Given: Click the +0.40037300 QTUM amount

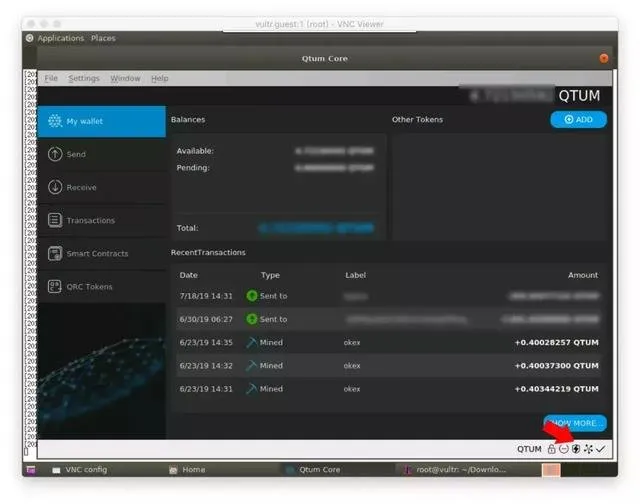Looking at the screenshot, I should [x=556, y=366].
